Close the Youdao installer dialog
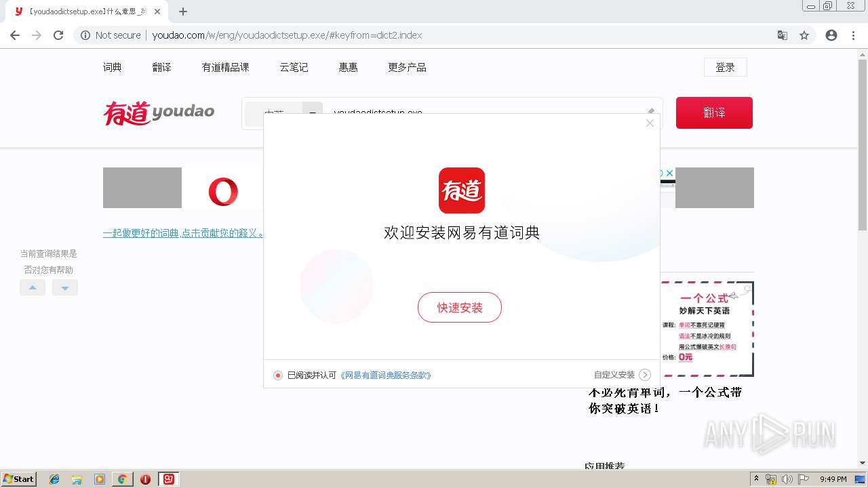Screen dimensions: 868x488 650,123
